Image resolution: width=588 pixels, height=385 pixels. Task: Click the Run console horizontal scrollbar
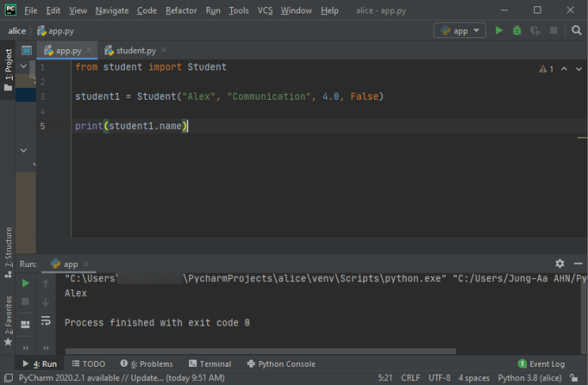pos(261,351)
